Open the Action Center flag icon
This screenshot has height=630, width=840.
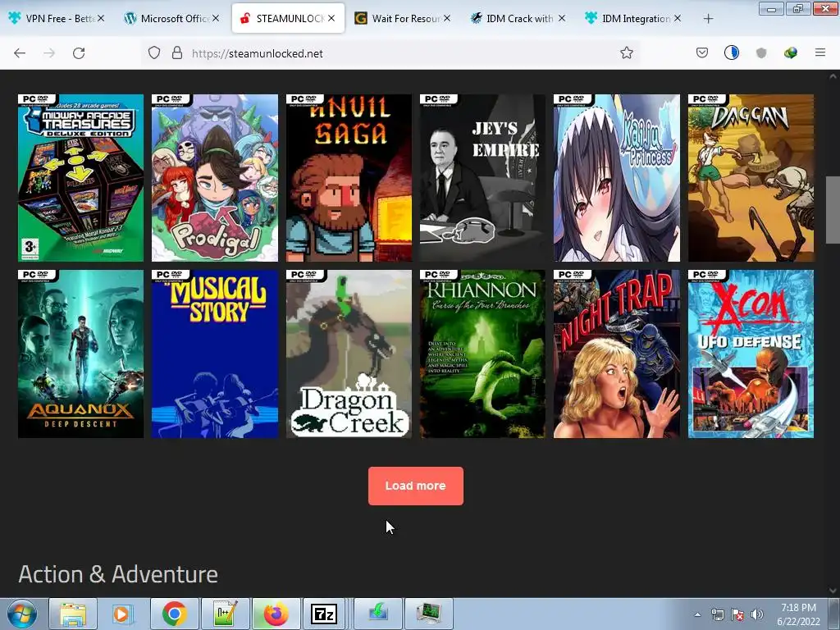(737, 614)
